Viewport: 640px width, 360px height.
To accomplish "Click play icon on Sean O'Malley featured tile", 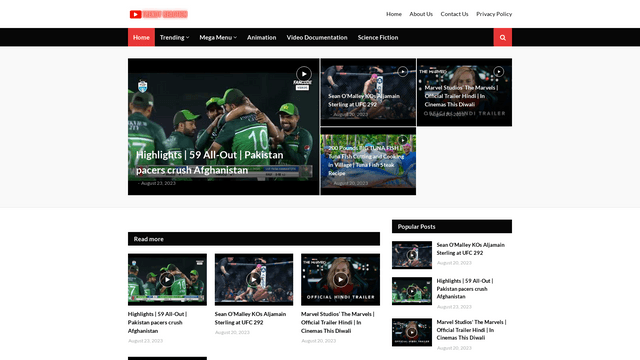I will (x=402, y=71).
